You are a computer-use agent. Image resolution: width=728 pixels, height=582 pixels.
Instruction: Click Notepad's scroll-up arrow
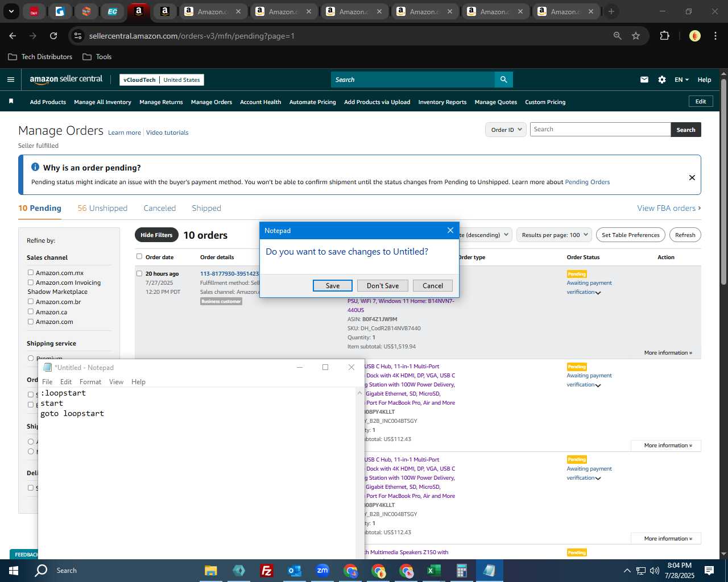coord(359,393)
